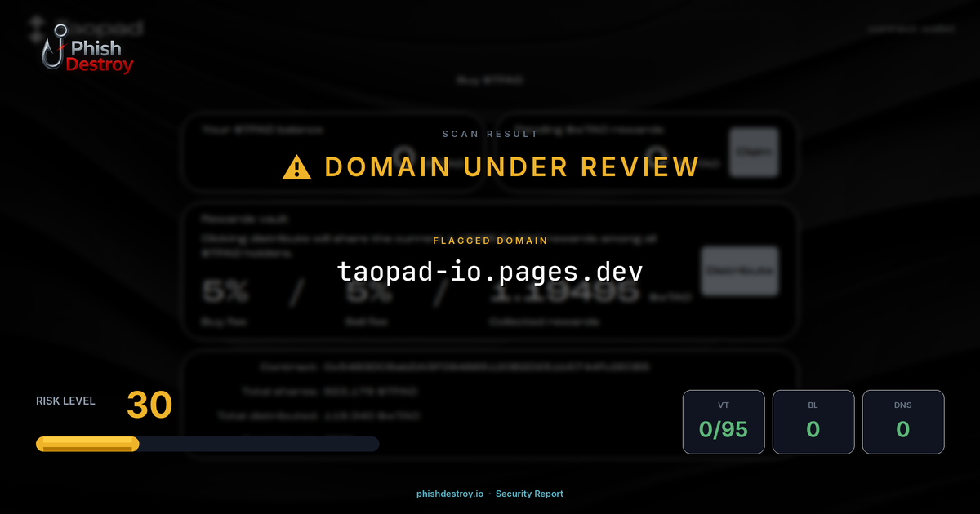The width and height of the screenshot is (980, 514).
Task: Open the phishdestroy.io footer link
Action: tap(449, 494)
